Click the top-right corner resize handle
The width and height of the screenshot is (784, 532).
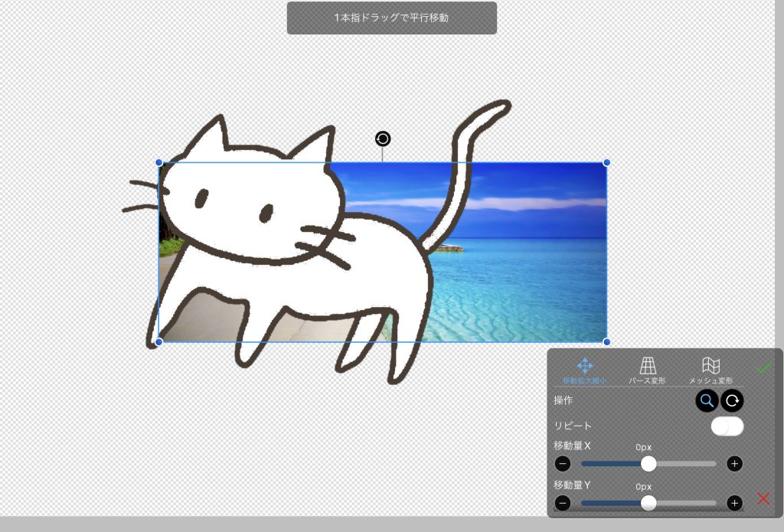point(606,162)
